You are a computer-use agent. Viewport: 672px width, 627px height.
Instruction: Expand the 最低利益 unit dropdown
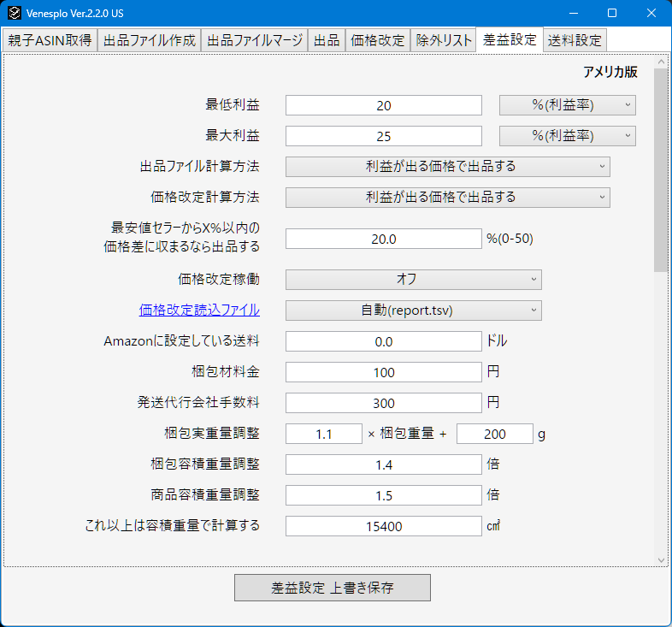tap(568, 105)
